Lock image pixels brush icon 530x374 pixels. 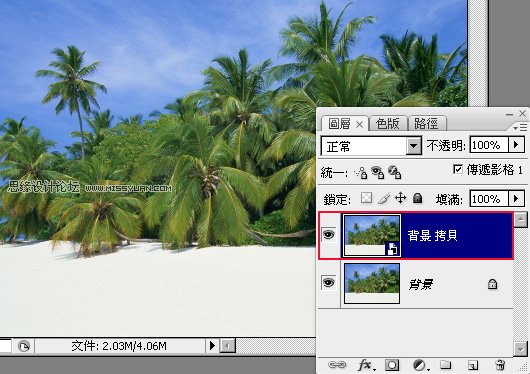pyautogui.click(x=384, y=198)
